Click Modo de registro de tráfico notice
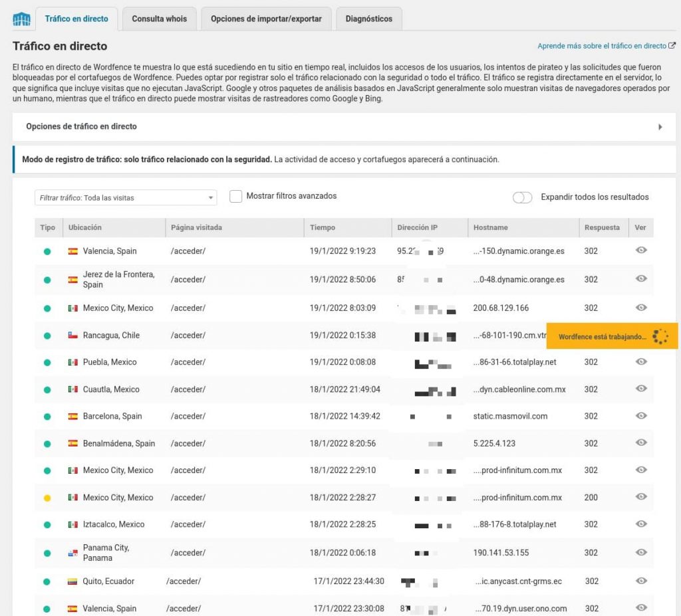 344,159
